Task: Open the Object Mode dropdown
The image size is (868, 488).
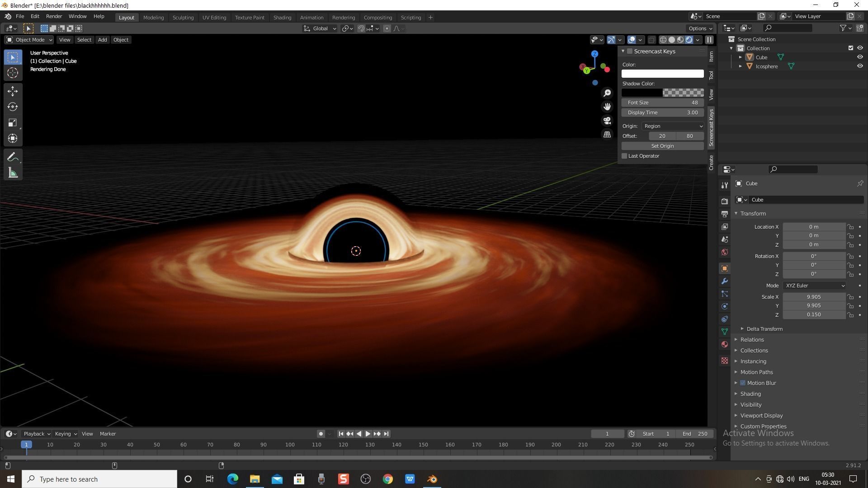Action: point(29,40)
